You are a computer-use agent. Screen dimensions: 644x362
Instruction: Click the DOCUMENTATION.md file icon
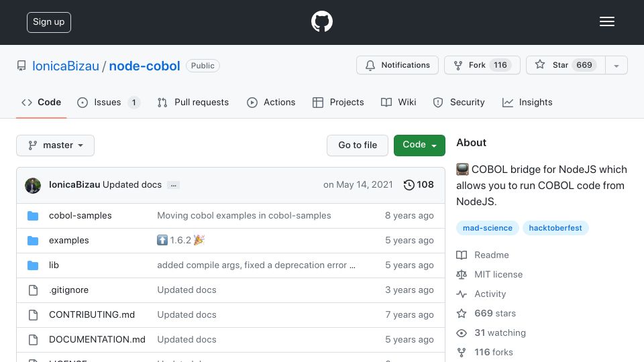click(33, 340)
